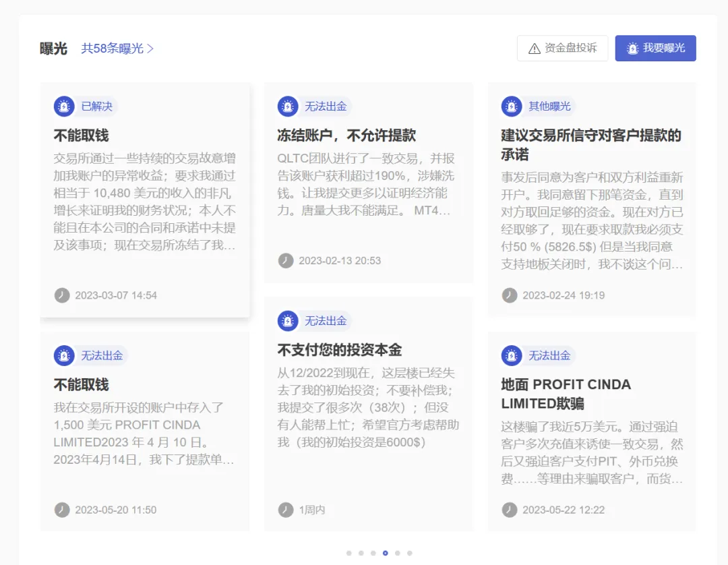Click the 曝光 section heading
This screenshot has height=565, width=728.
53,49
